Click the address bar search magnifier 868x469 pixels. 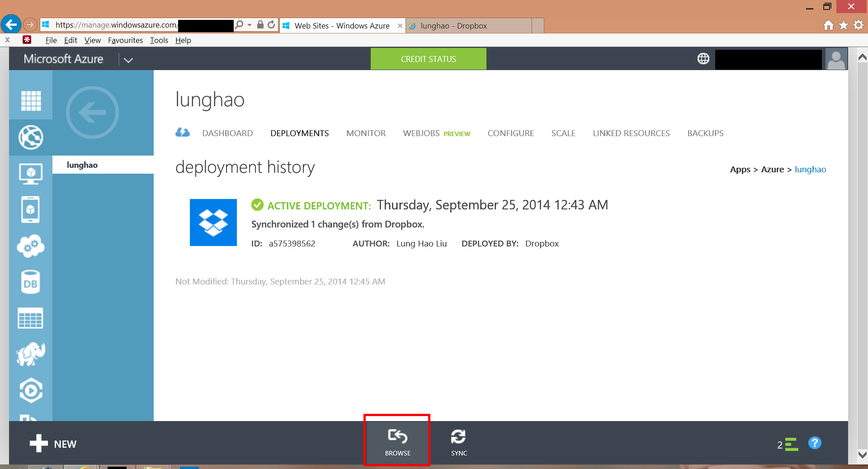tap(239, 25)
